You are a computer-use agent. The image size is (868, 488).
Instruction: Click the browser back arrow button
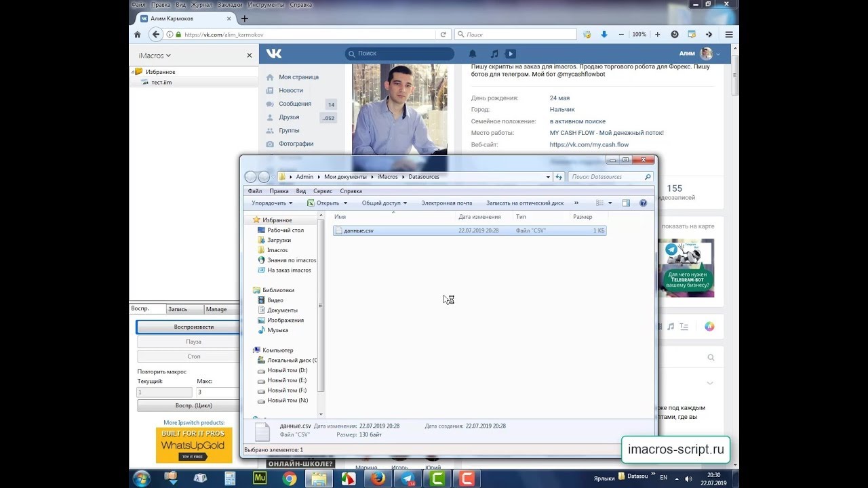156,35
